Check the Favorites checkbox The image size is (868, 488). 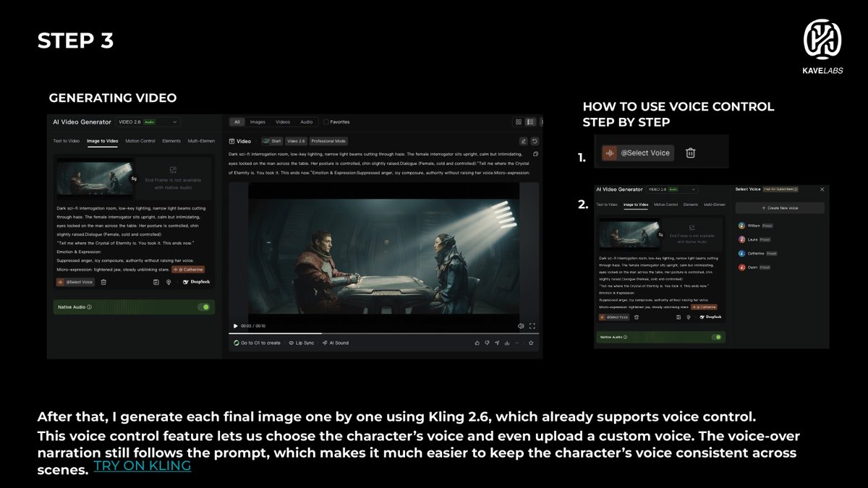tap(326, 122)
